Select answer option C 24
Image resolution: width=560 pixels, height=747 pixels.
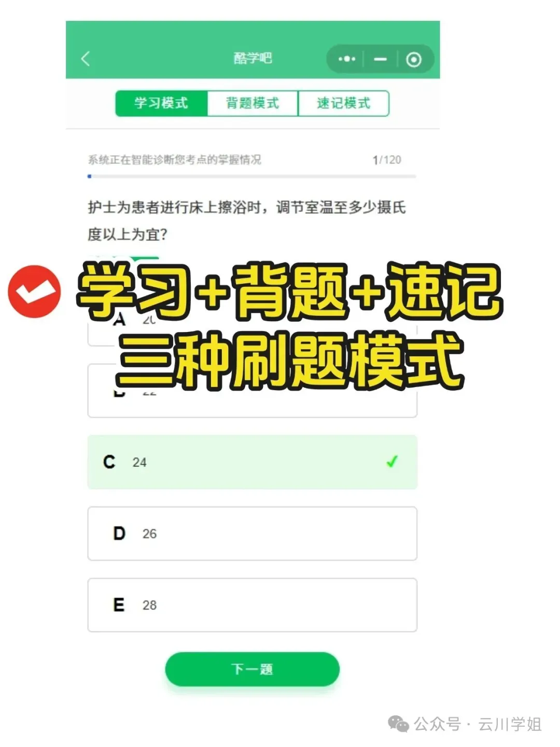point(252,462)
